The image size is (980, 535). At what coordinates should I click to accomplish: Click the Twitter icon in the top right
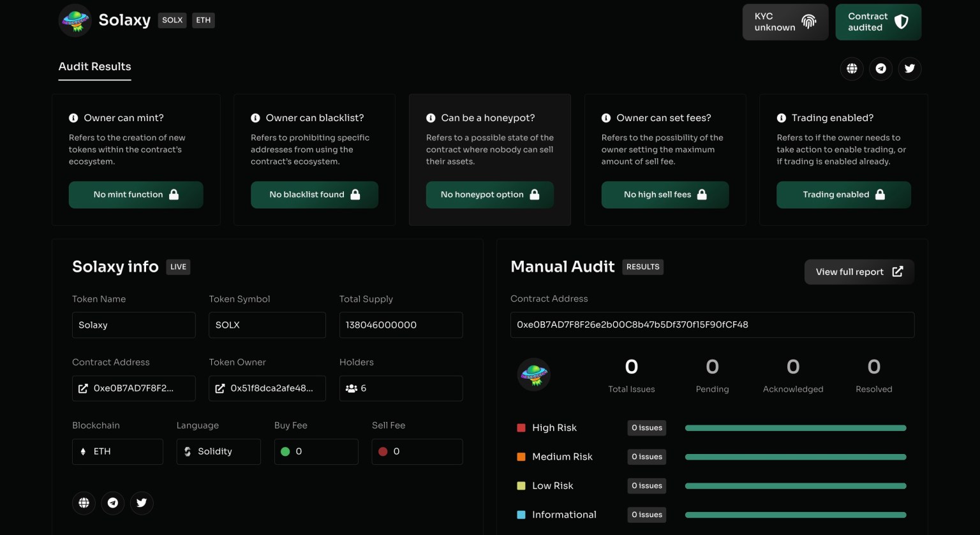(910, 69)
